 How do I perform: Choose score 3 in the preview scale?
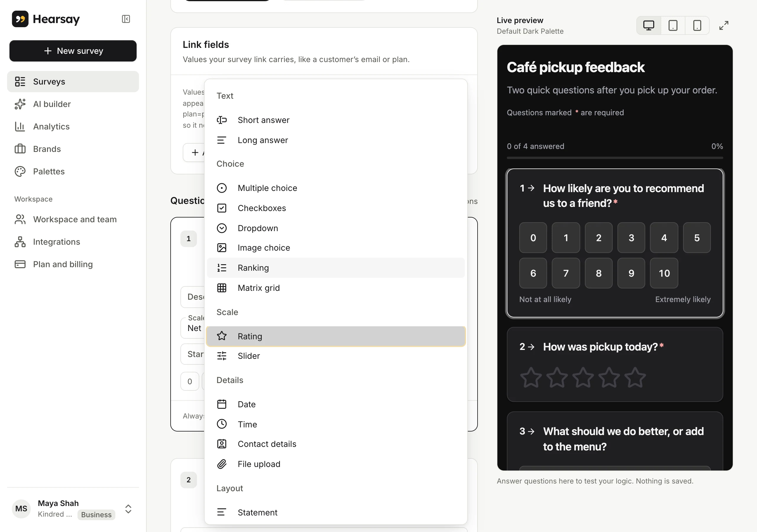pos(631,238)
